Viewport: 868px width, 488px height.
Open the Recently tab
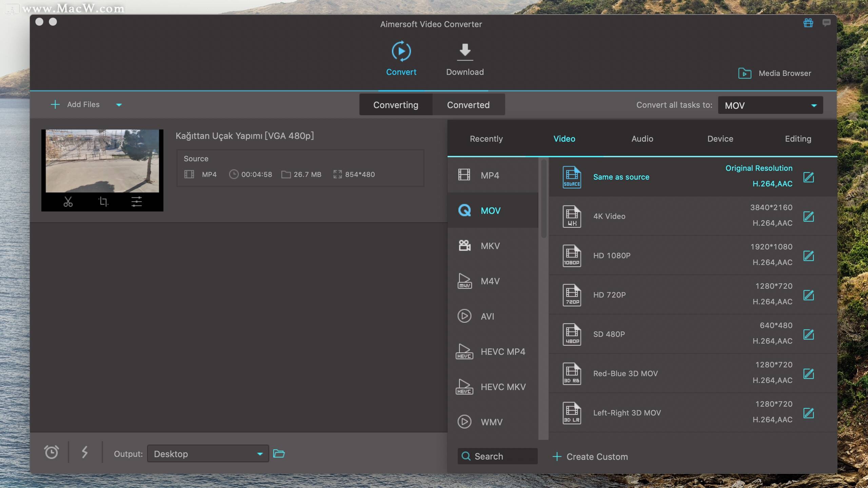(x=486, y=139)
